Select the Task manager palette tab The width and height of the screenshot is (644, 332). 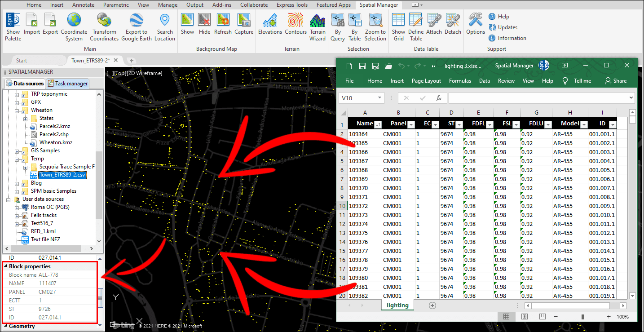(68, 84)
